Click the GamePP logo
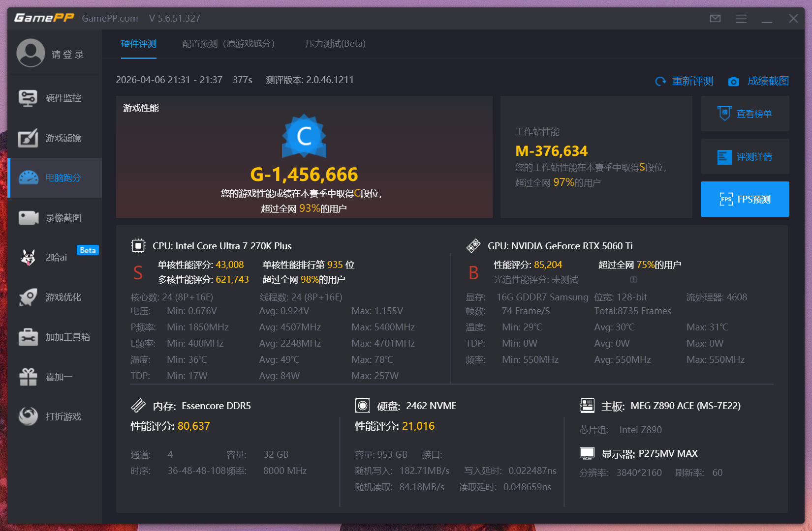Viewport: 812px width, 531px height. [x=44, y=18]
